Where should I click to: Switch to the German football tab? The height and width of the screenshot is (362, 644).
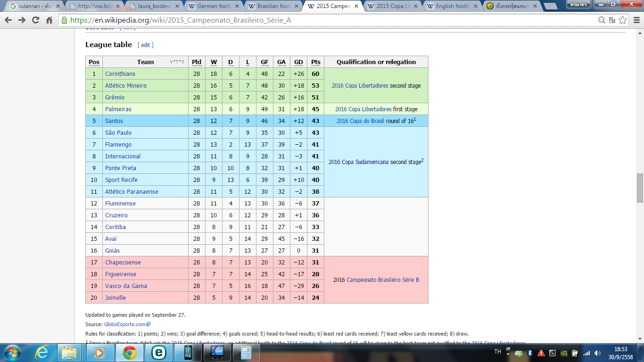[213, 6]
